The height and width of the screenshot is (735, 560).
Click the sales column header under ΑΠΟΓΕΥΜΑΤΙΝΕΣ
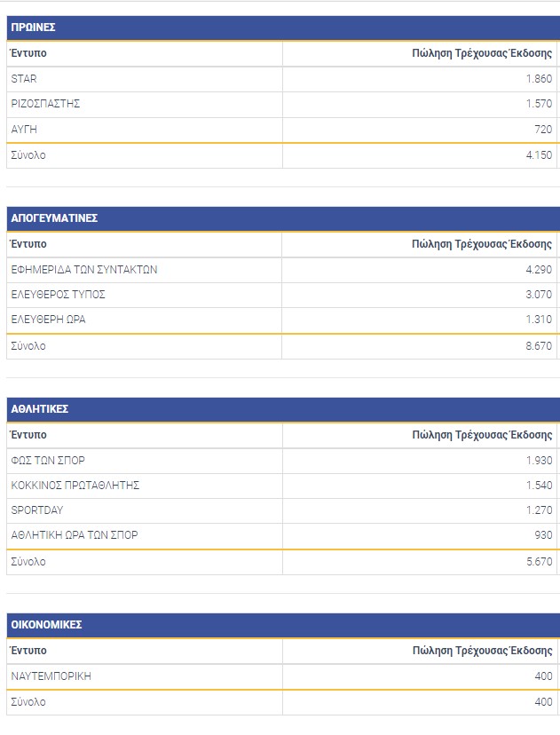(x=482, y=244)
